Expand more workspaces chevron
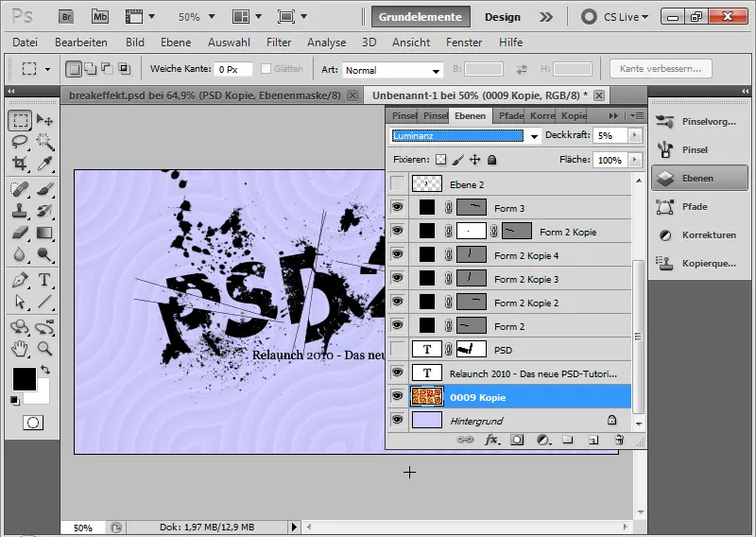Image resolution: width=756 pixels, height=537 pixels. tap(546, 17)
